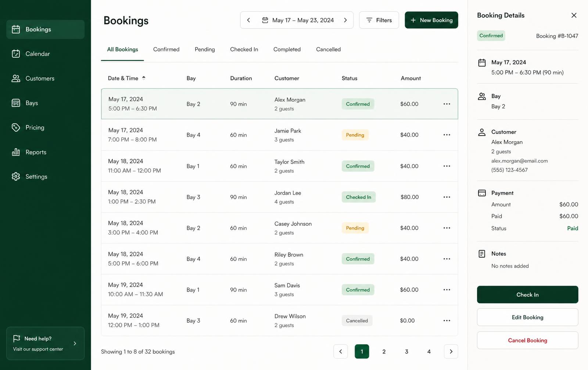
Task: Open the Calendar sidebar icon
Action: click(16, 54)
